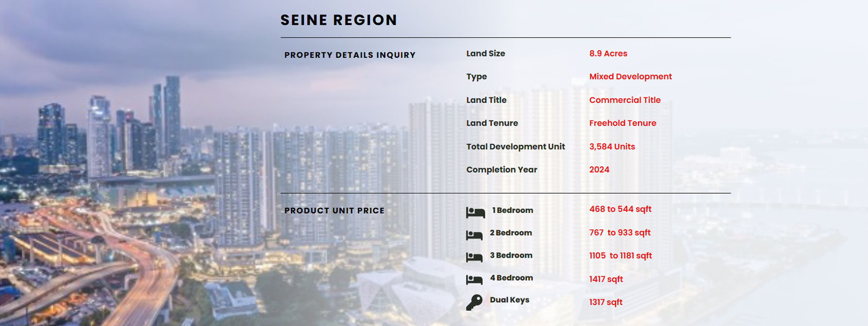Click the 3 Bedroom bed icon

tap(474, 257)
